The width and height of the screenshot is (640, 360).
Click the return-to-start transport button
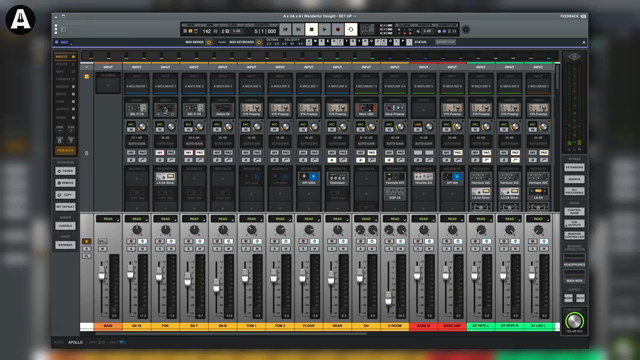click(285, 29)
